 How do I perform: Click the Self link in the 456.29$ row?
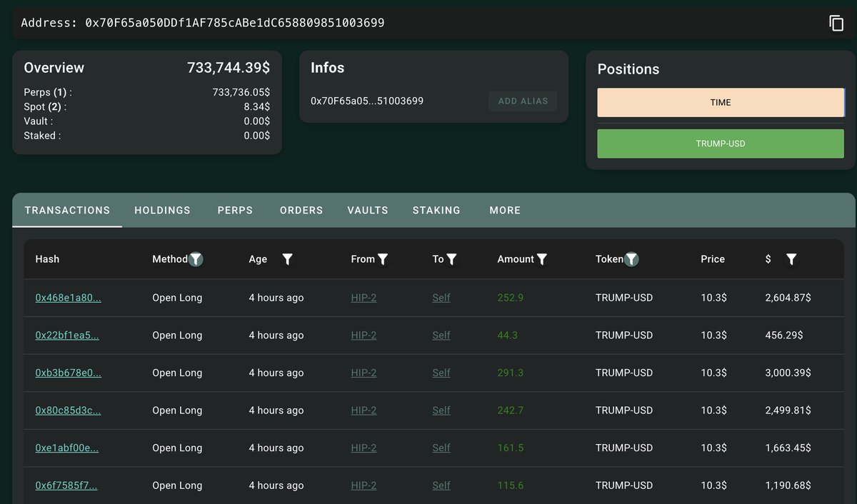click(441, 335)
